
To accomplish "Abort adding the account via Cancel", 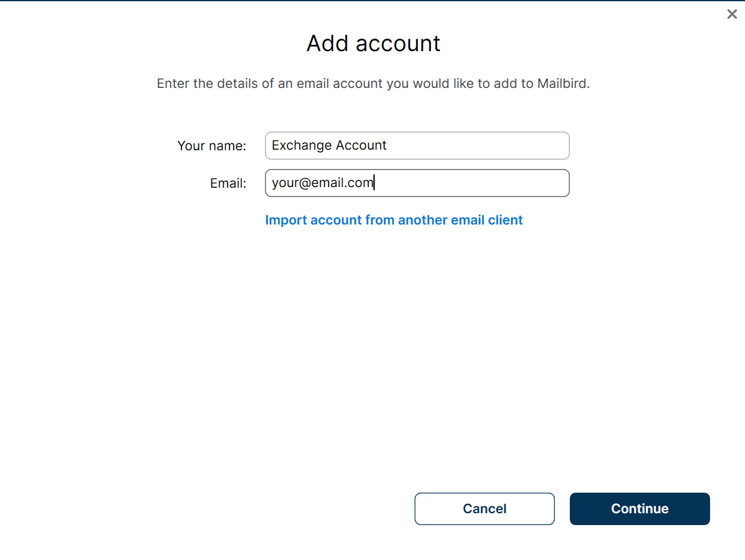I will 484,509.
